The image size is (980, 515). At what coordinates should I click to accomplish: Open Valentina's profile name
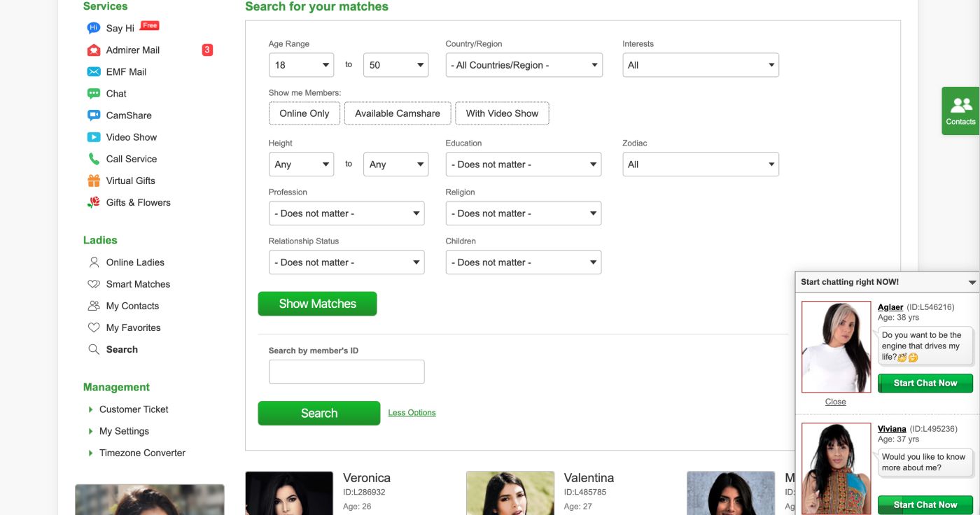[x=589, y=478]
